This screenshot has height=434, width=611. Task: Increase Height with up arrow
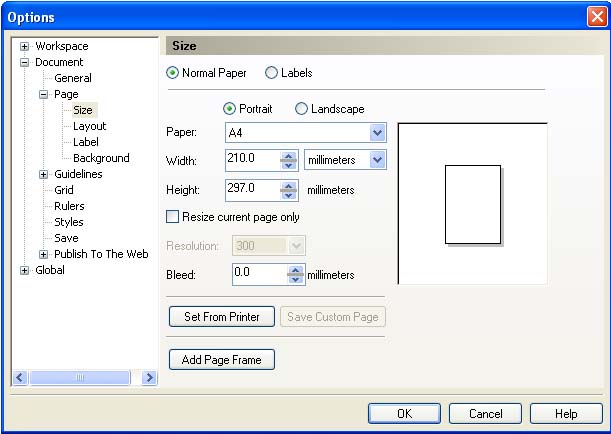tap(288, 187)
